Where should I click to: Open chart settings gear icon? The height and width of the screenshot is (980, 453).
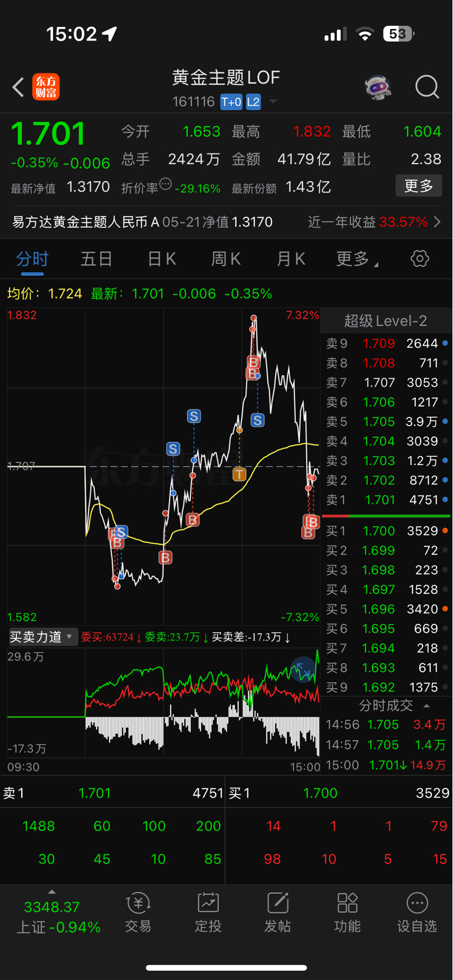click(x=420, y=258)
